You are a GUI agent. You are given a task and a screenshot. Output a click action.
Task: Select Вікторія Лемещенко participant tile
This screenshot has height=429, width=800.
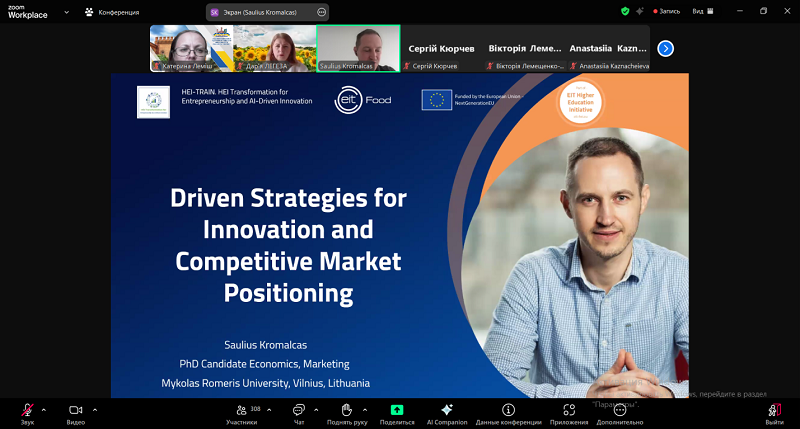(525, 48)
